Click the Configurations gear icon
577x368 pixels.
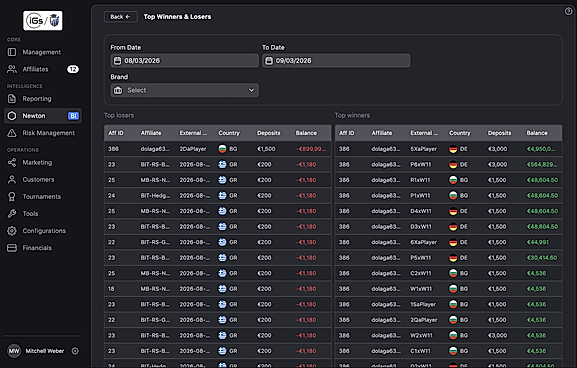coord(12,231)
